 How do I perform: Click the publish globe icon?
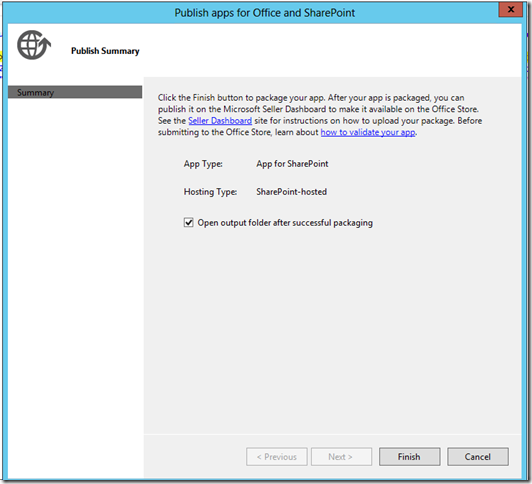pos(34,45)
